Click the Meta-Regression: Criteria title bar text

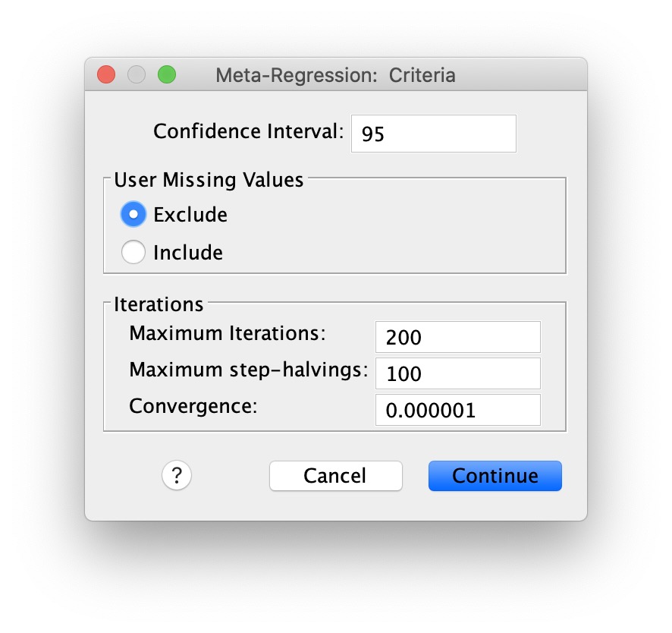[335, 75]
